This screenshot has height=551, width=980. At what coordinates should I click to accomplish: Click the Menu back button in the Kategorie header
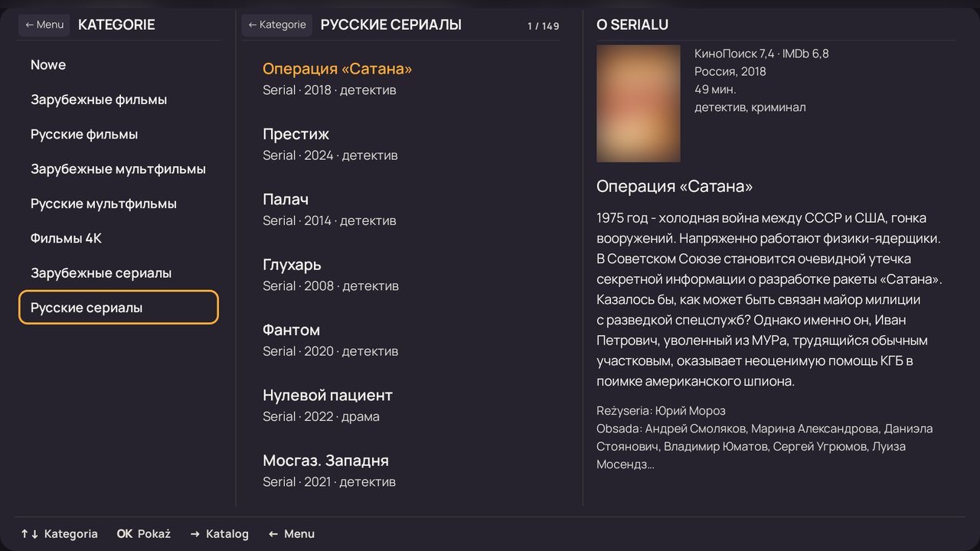(44, 24)
